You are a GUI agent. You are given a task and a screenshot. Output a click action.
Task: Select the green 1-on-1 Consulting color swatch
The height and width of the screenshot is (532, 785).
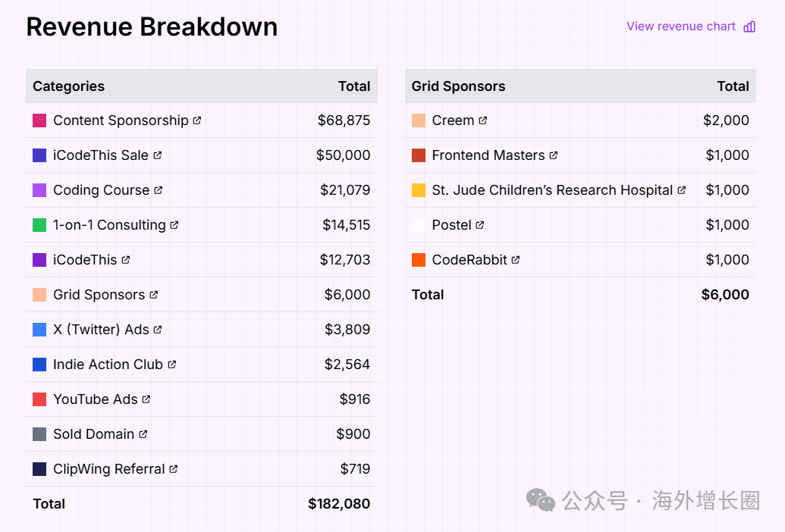click(39, 225)
